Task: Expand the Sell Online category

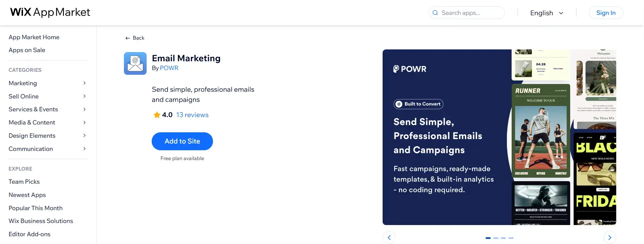Action: pyautogui.click(x=48, y=96)
